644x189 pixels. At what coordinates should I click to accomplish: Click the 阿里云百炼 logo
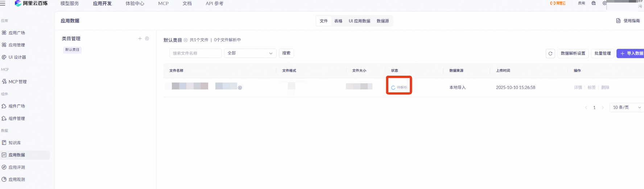point(31,3)
